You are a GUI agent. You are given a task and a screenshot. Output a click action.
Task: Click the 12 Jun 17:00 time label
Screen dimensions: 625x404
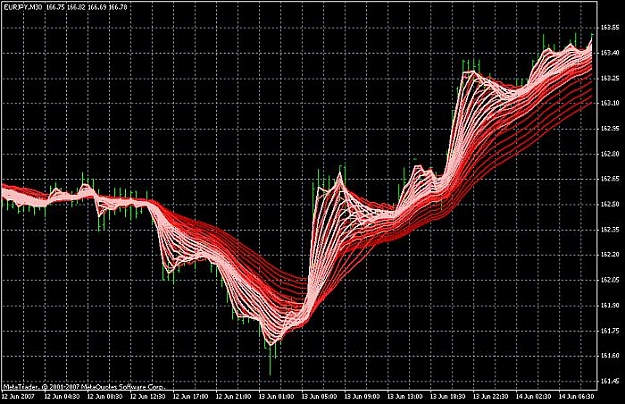(190, 397)
